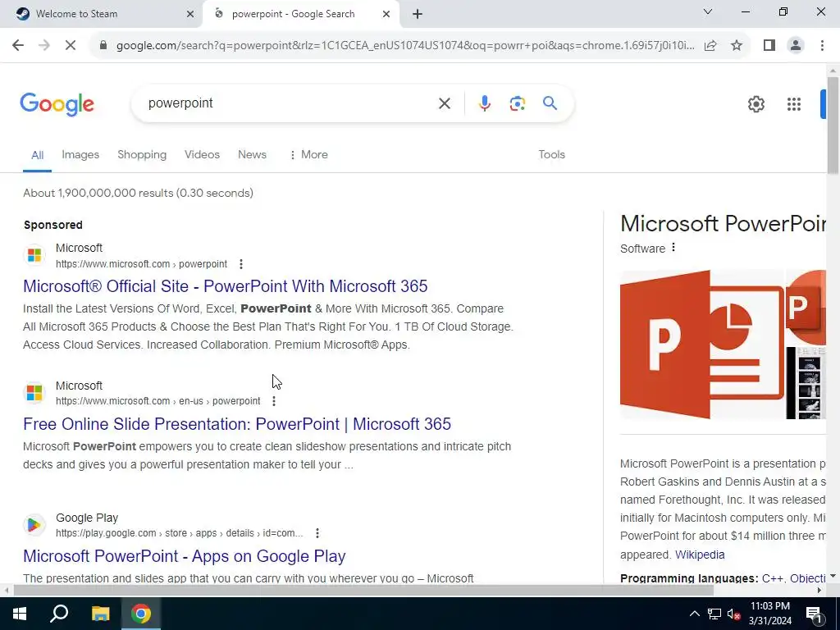Open Microsoft PowerPoint Apps on Google Play
Viewport: 840px width, 630px height.
[x=185, y=556]
